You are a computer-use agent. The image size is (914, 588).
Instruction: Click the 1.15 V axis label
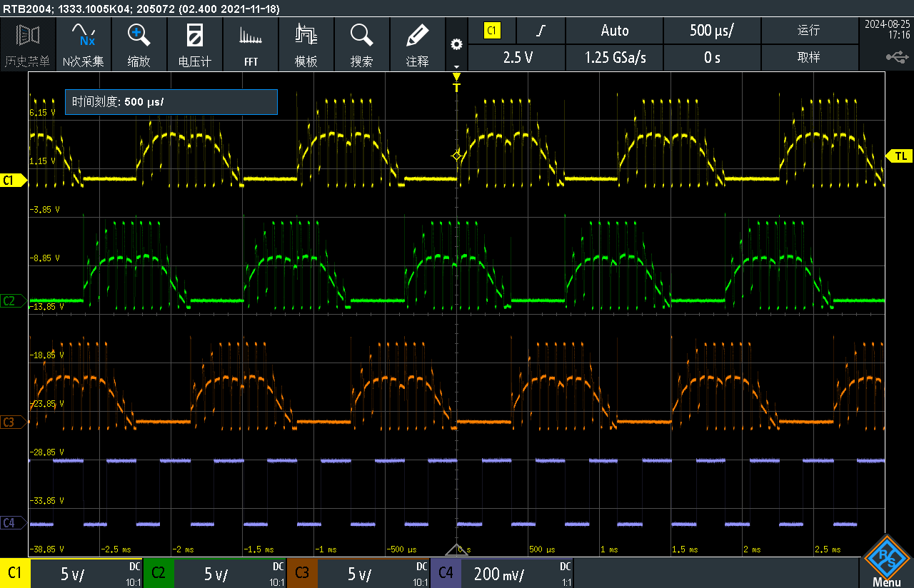pyautogui.click(x=42, y=161)
